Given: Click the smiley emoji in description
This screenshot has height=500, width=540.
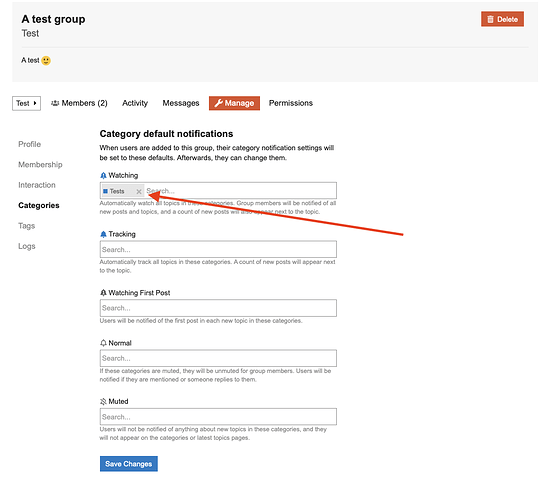Looking at the screenshot, I should pyautogui.click(x=46, y=61).
